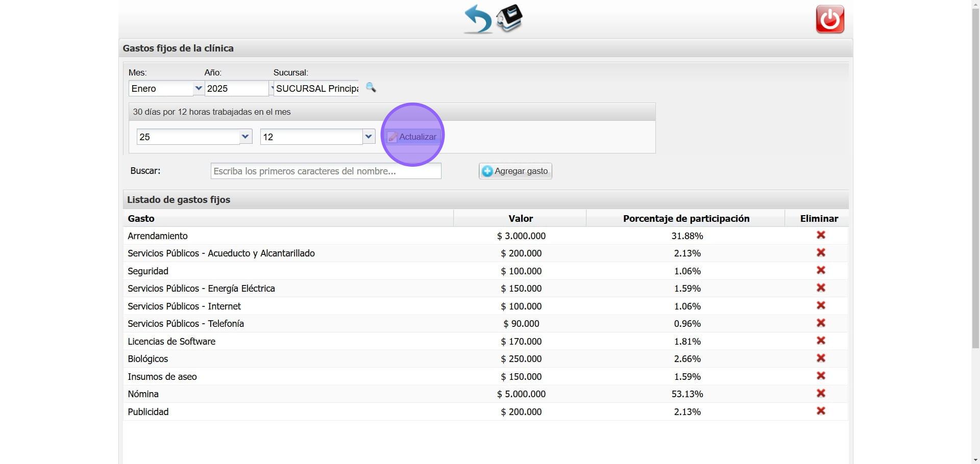
Task: Click the magnifier icon next to Sucursal
Action: tap(371, 88)
